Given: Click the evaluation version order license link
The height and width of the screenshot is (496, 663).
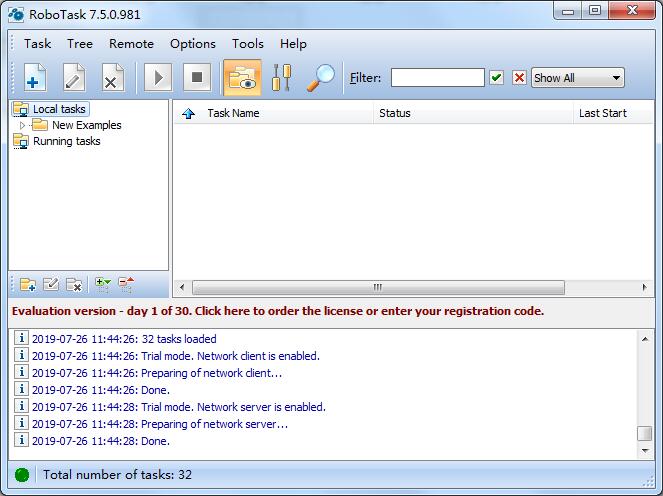Looking at the screenshot, I should (x=278, y=311).
